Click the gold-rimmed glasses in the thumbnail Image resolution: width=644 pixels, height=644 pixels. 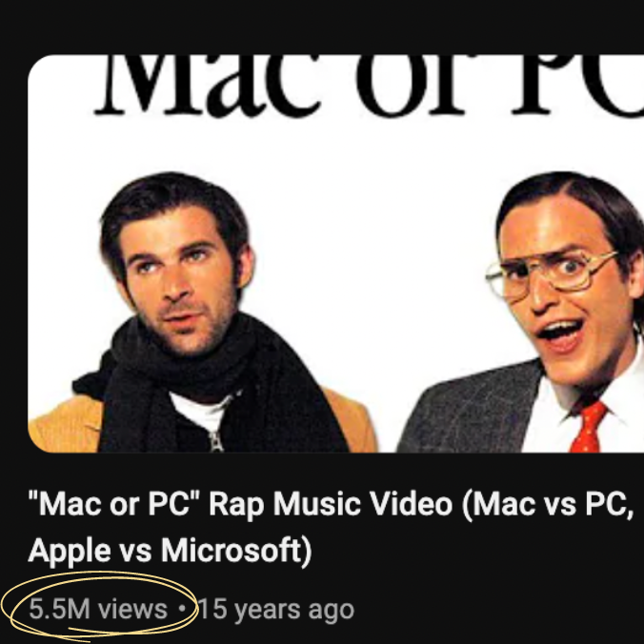(x=551, y=273)
